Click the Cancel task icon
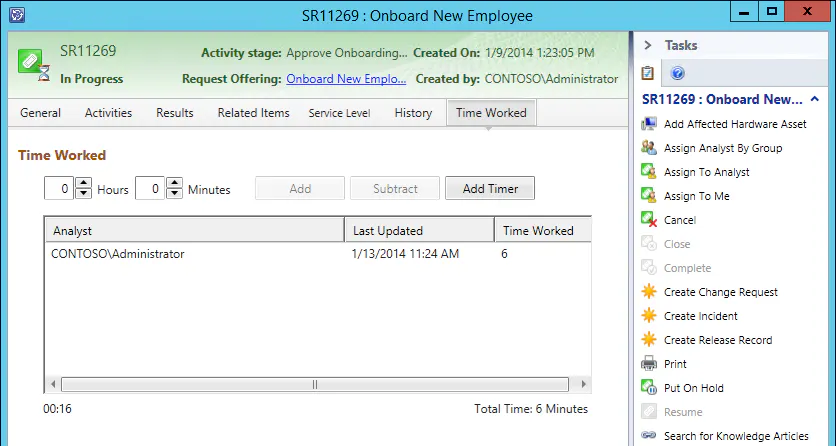Image resolution: width=836 pixels, height=446 pixels. pyautogui.click(x=649, y=220)
